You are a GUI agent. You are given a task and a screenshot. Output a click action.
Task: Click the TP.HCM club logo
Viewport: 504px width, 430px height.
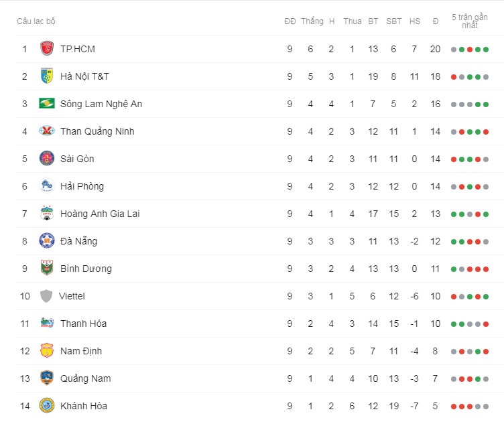[x=47, y=48]
